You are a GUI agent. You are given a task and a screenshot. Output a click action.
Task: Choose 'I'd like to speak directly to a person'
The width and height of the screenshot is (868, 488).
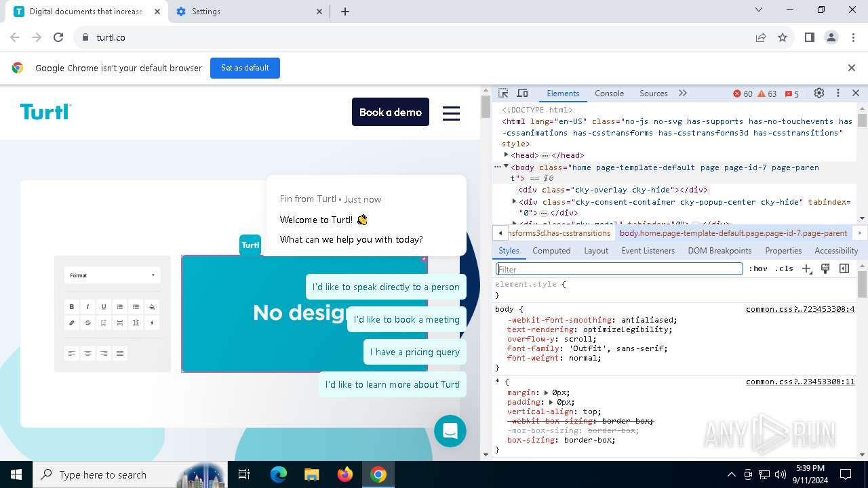386,287
